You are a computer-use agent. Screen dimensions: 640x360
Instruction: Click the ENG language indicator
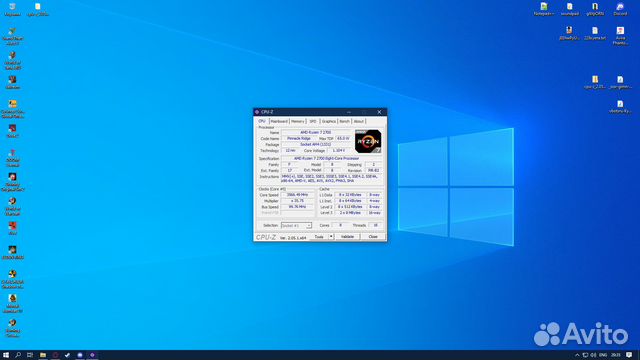(x=603, y=355)
